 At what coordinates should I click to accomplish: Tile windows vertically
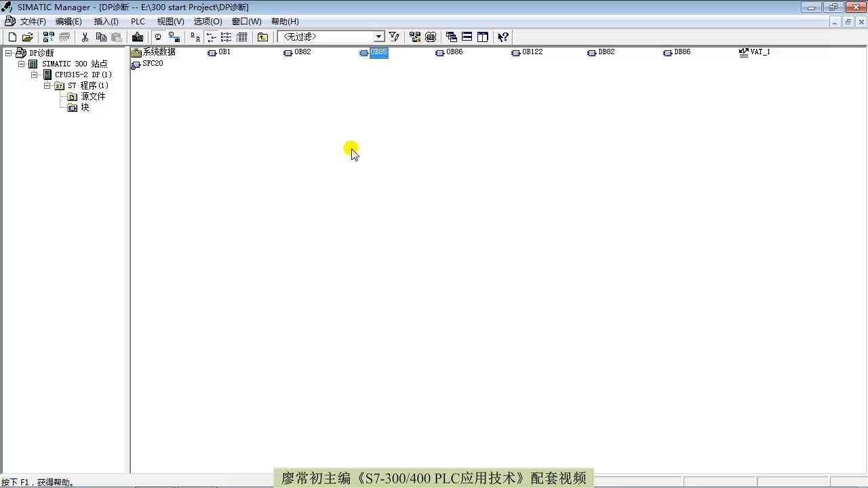click(483, 37)
